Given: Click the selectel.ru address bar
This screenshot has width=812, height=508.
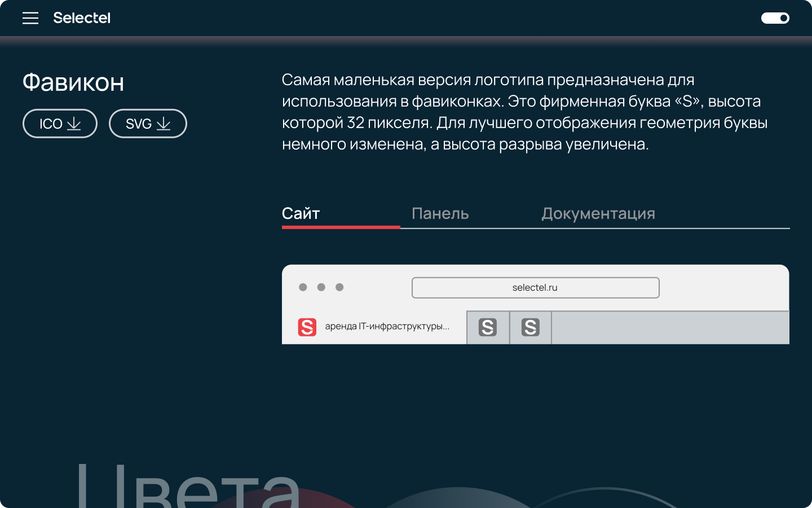Looking at the screenshot, I should 535,287.
